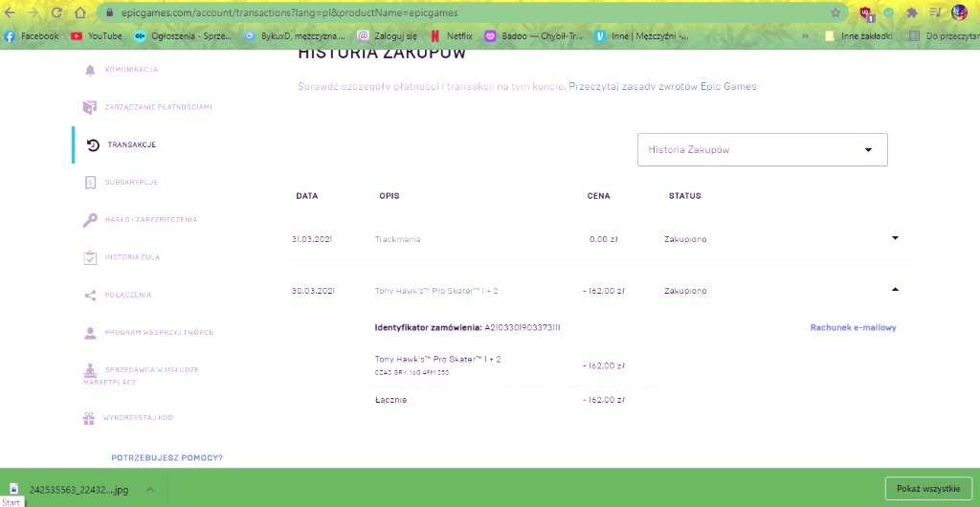Open the Chrome profile avatar

tap(959, 12)
